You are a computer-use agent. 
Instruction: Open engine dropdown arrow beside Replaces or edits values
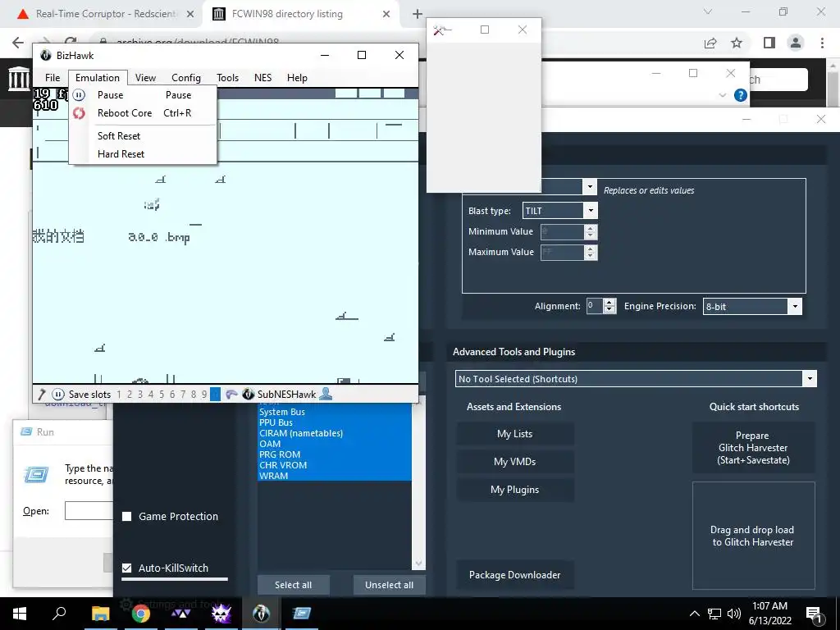coord(589,186)
